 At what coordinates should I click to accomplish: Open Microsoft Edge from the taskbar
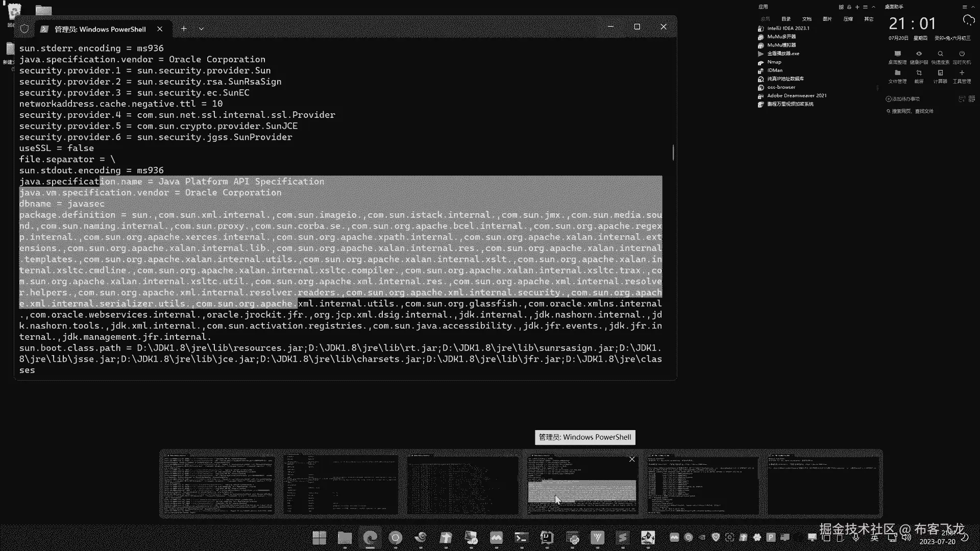[x=370, y=538]
